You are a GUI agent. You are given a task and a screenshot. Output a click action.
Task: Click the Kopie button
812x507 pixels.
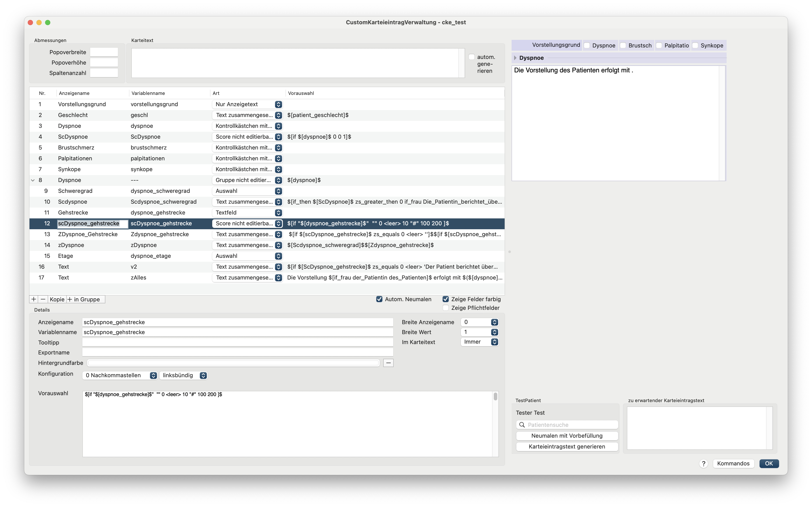57,299
